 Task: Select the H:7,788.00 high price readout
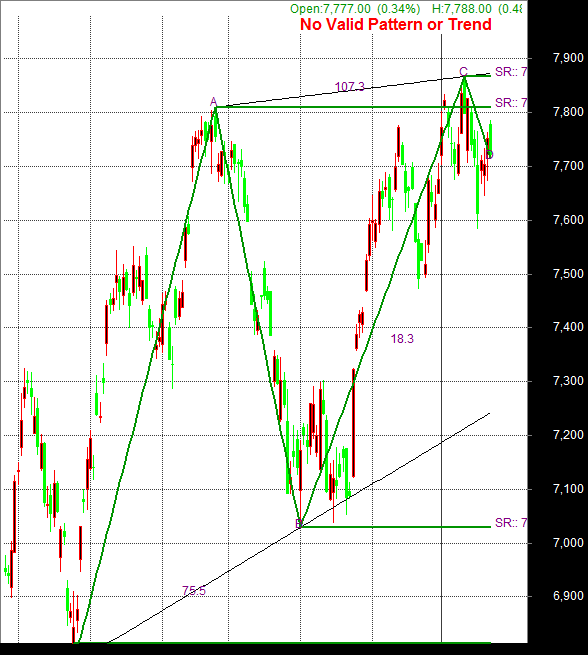(477, 8)
